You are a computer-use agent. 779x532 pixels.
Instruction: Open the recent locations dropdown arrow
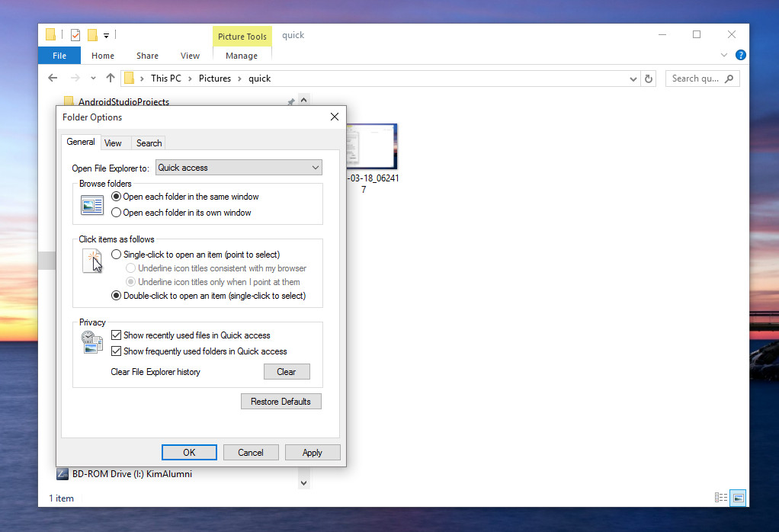[x=93, y=79]
